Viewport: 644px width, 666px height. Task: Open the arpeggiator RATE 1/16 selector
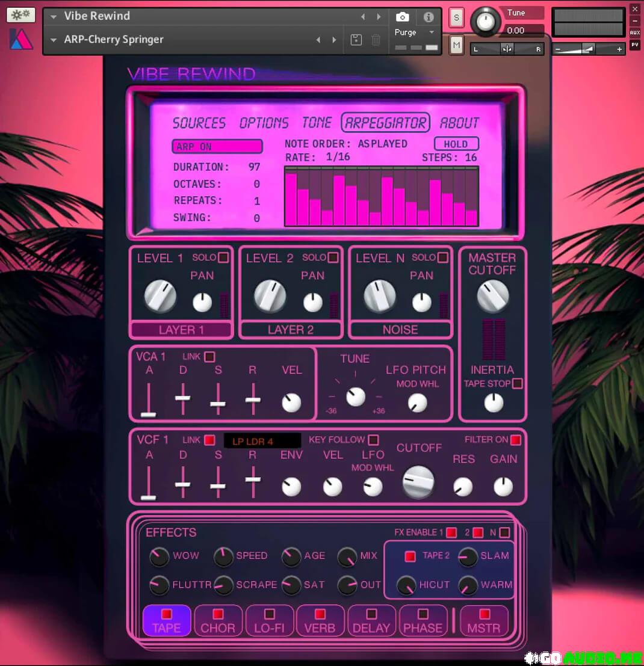338,157
